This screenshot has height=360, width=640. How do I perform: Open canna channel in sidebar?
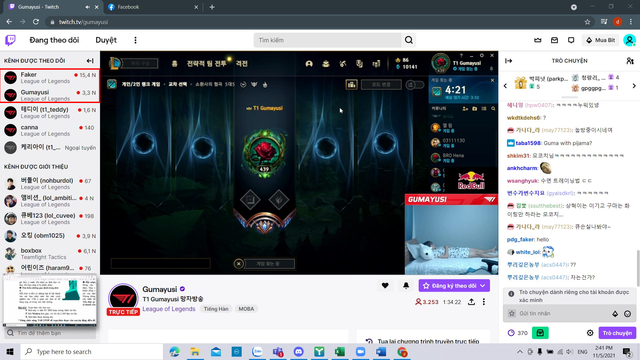click(50, 130)
